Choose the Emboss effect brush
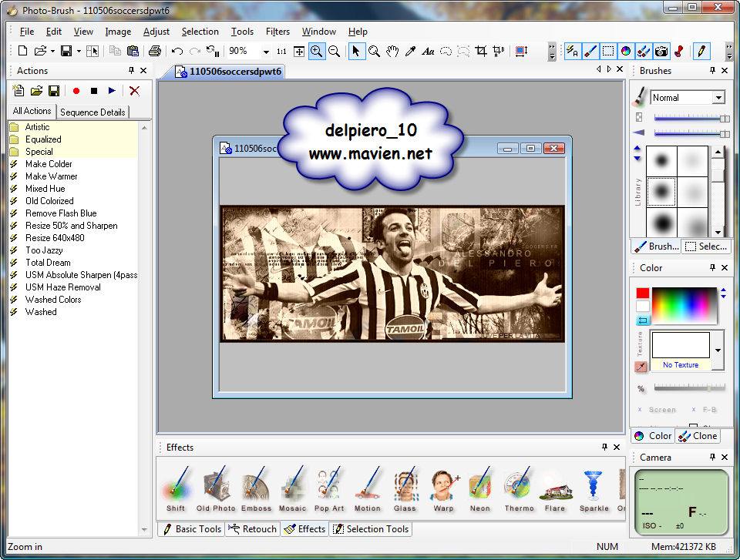The width and height of the screenshot is (740, 560). coord(256,488)
